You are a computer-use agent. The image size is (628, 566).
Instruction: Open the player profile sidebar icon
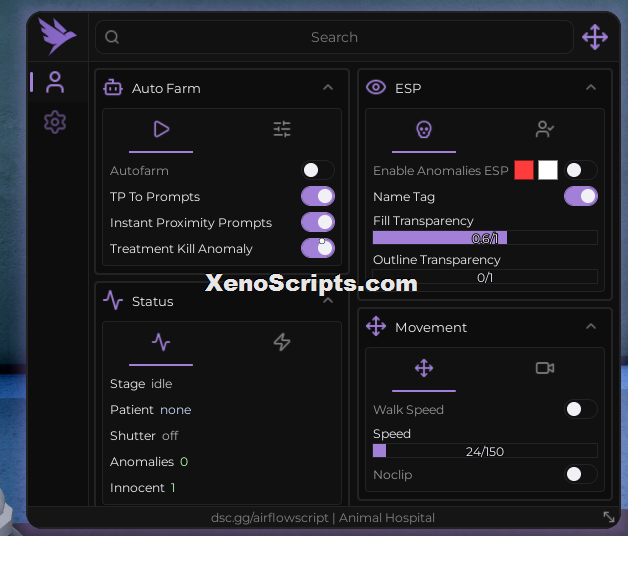[55, 82]
